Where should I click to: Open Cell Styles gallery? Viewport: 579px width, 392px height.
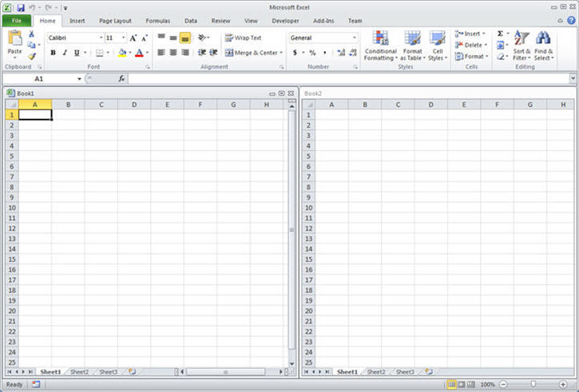tap(438, 46)
